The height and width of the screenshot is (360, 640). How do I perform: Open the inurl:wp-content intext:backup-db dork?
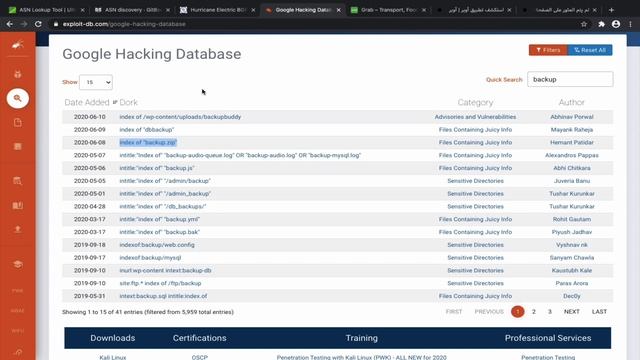(x=165, y=270)
